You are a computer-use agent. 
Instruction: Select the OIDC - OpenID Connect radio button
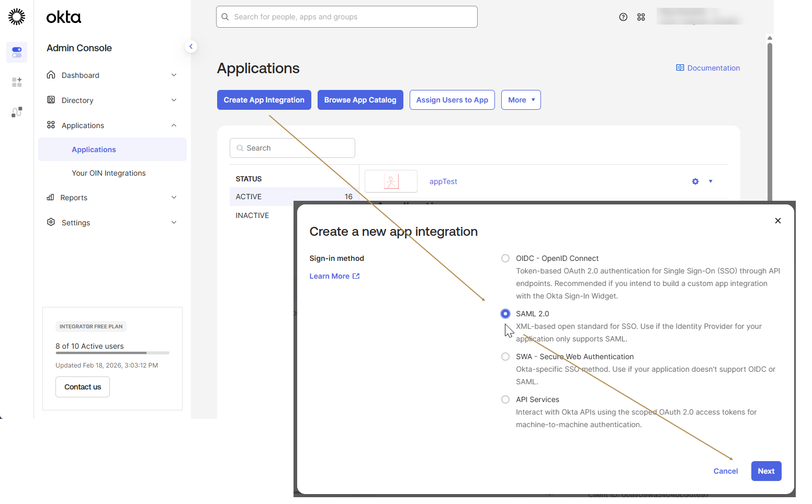point(505,258)
